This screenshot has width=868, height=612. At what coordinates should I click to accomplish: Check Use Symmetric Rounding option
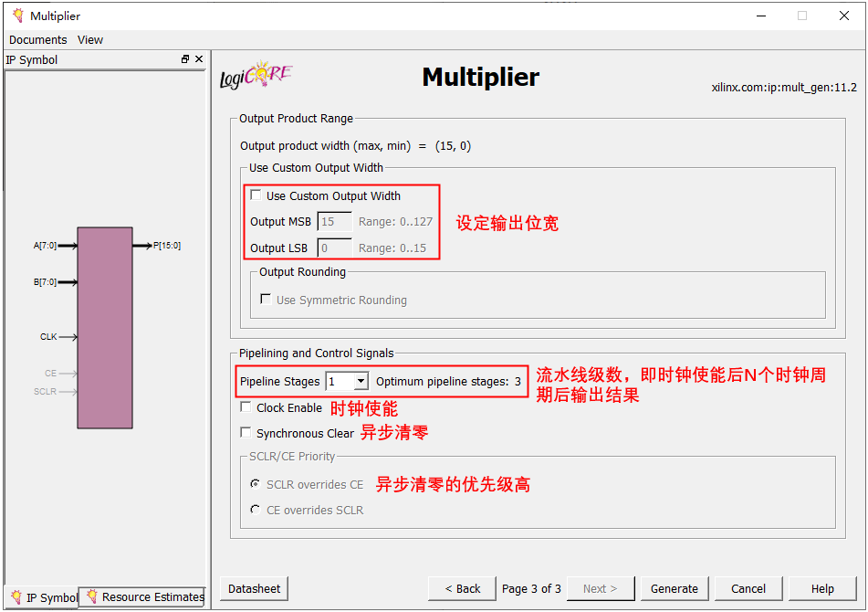tap(266, 300)
